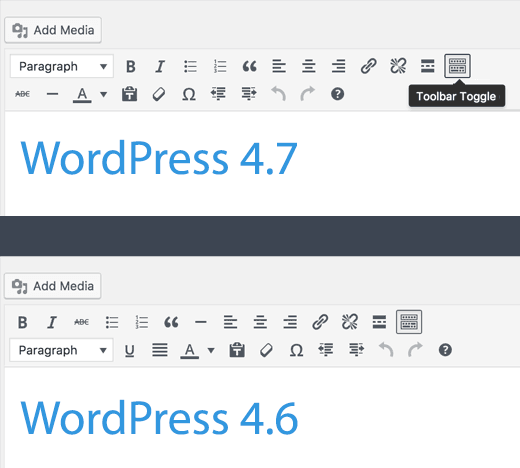Viewport: 520px width, 468px height.
Task: Click keyboard shortcuts help icon in 4.7 toolbar
Action: click(x=337, y=94)
